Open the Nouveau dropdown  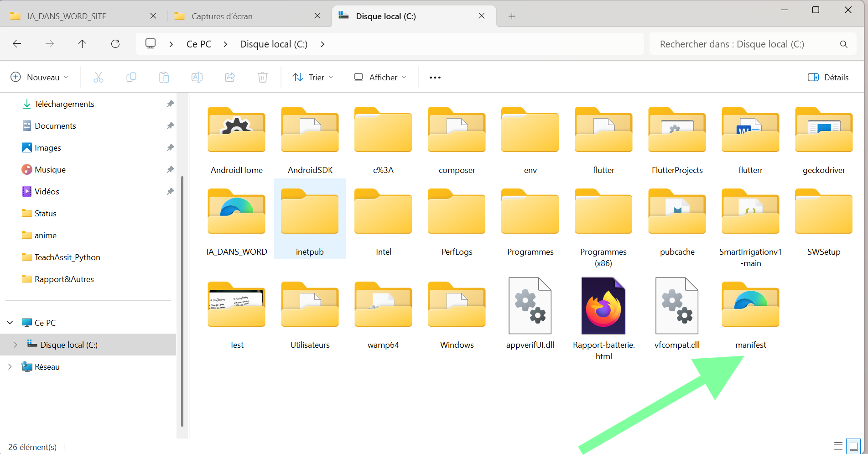point(40,77)
